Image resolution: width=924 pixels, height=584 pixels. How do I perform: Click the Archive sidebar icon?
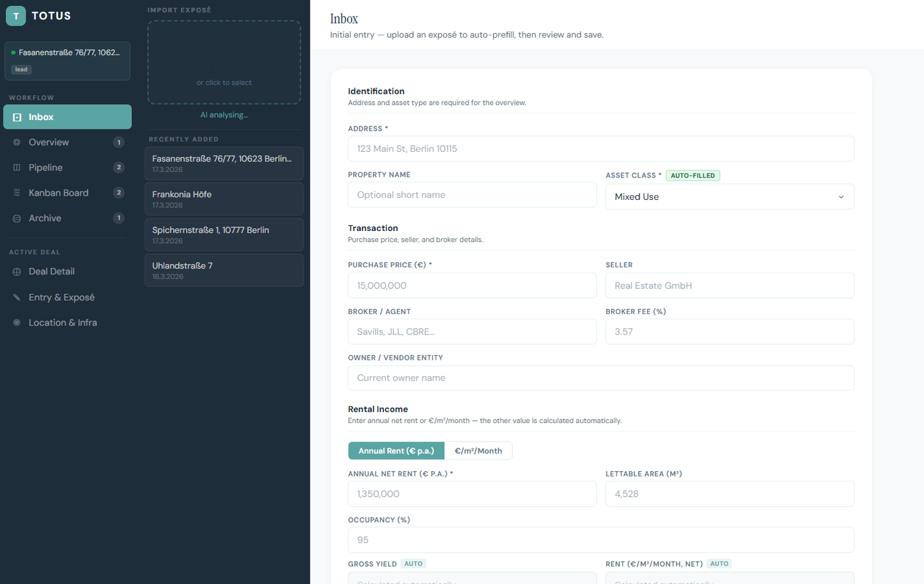[x=17, y=218]
